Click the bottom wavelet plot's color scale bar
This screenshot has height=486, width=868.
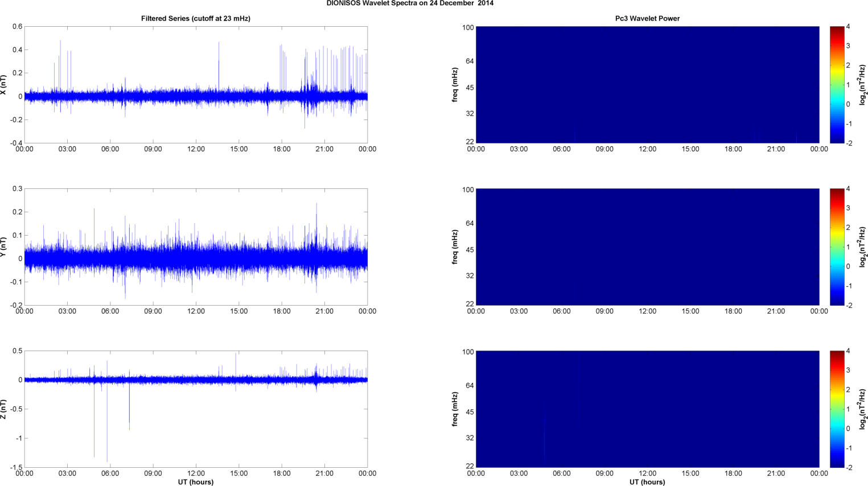pyautogui.click(x=837, y=409)
